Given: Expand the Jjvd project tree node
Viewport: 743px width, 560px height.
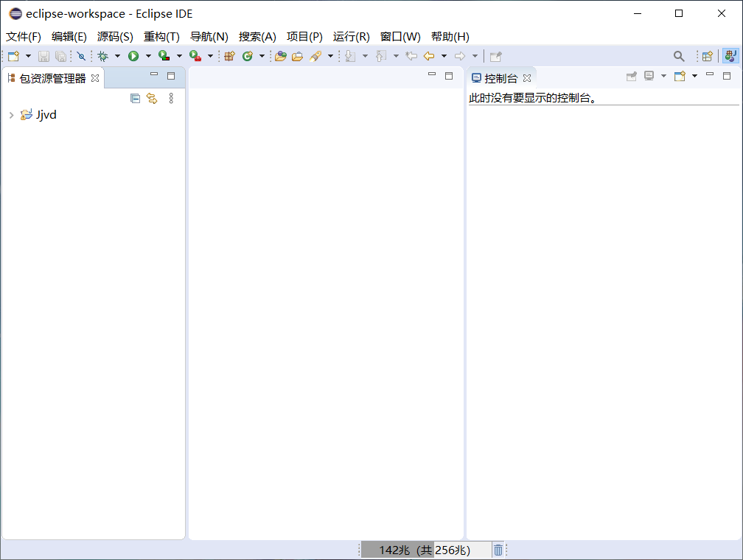Looking at the screenshot, I should (x=11, y=115).
